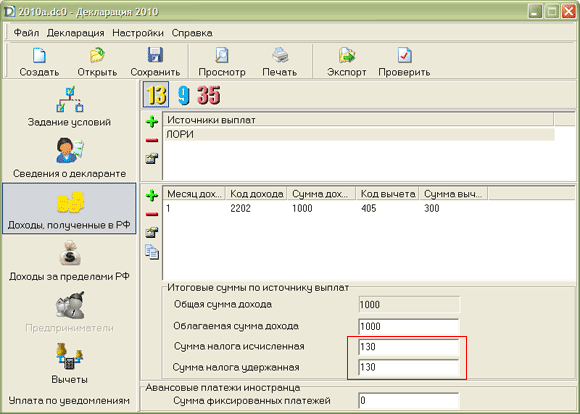
Task: Open Задание условий section
Action: click(70, 107)
